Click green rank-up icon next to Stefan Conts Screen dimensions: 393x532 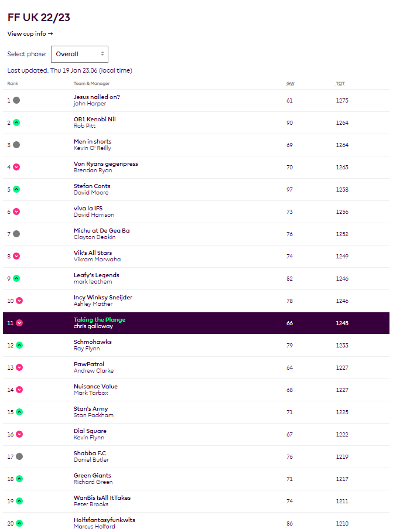tap(16, 189)
